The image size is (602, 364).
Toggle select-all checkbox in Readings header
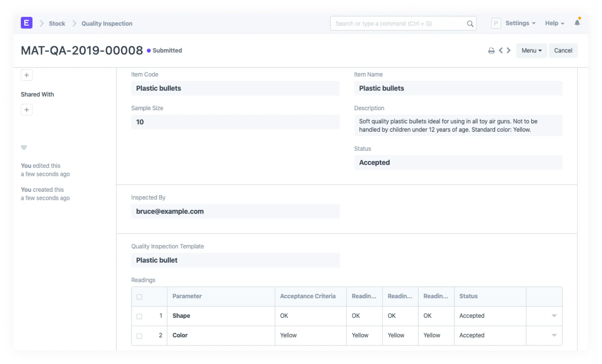click(x=139, y=297)
